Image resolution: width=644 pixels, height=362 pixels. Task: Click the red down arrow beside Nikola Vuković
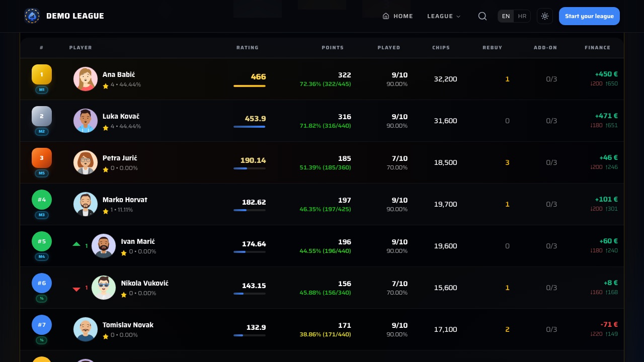76,290
